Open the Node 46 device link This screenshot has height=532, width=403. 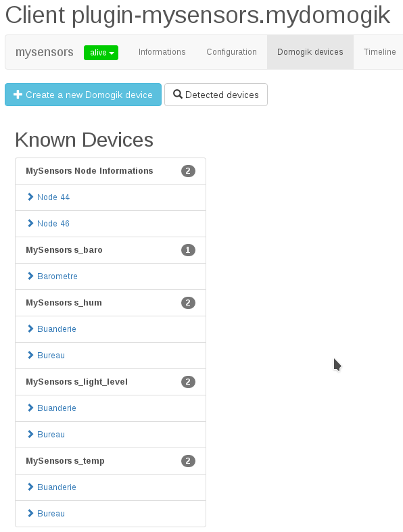pyautogui.click(x=53, y=224)
